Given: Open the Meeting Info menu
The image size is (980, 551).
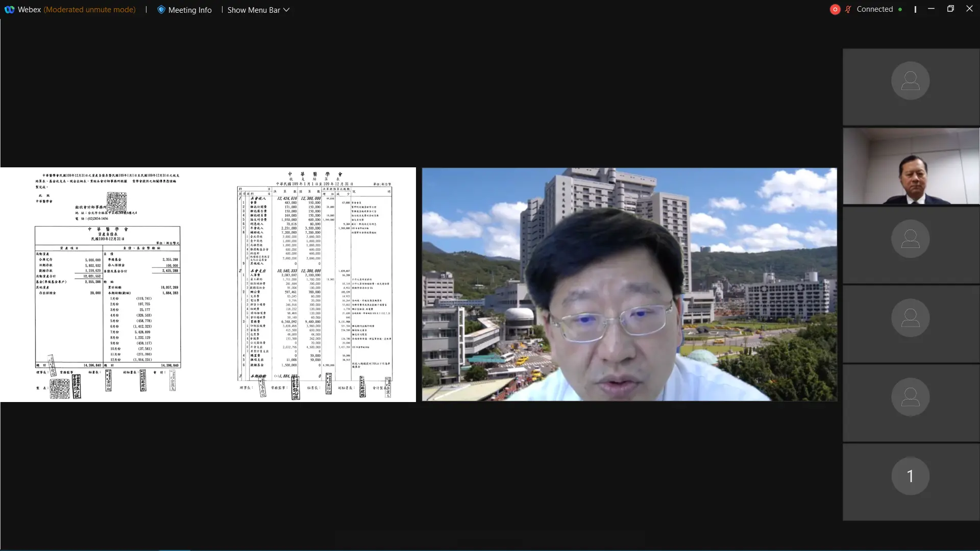Looking at the screenshot, I should 184,9.
